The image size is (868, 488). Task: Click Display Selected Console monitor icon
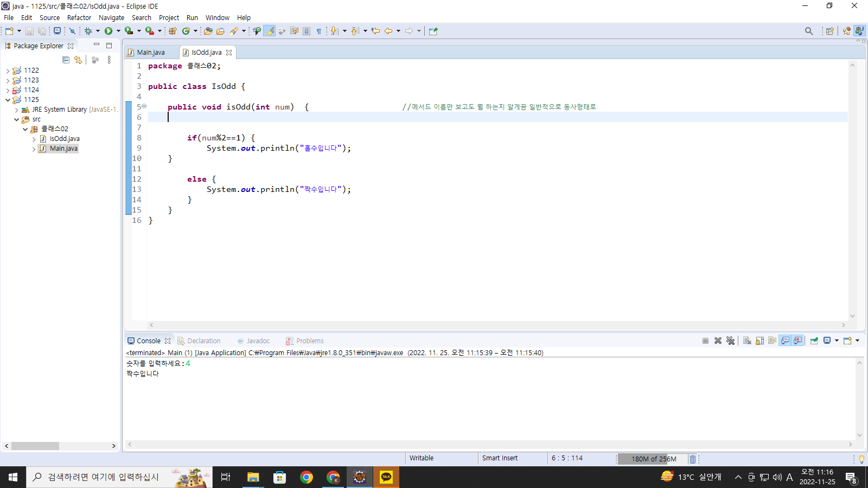point(827,341)
